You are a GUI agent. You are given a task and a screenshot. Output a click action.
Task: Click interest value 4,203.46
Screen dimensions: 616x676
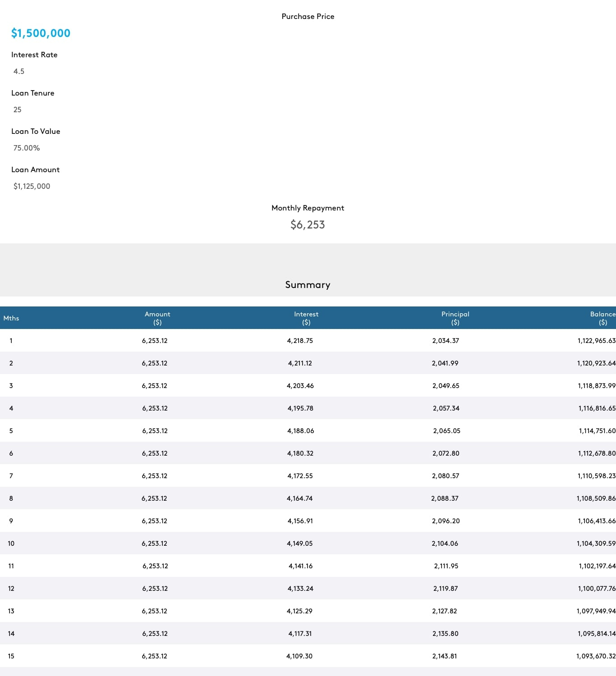coord(300,386)
